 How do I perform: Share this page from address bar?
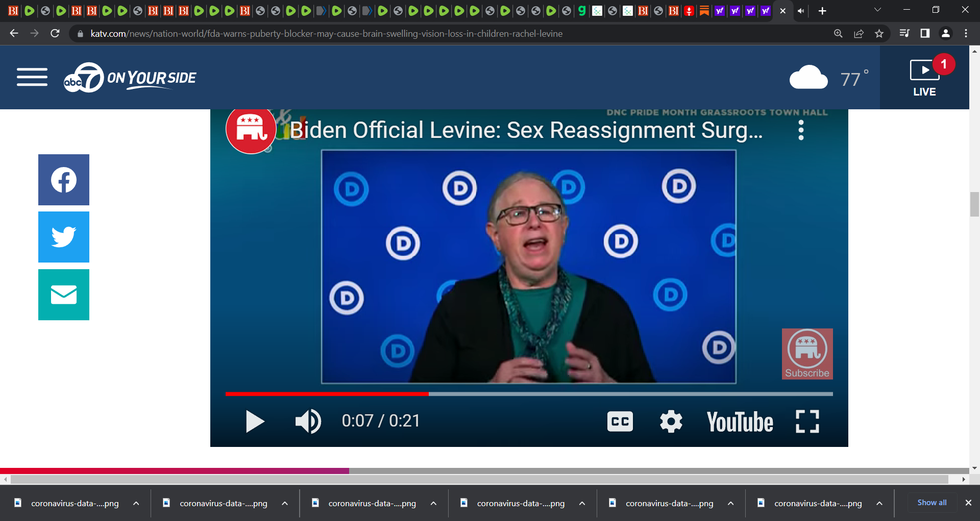pos(859,33)
